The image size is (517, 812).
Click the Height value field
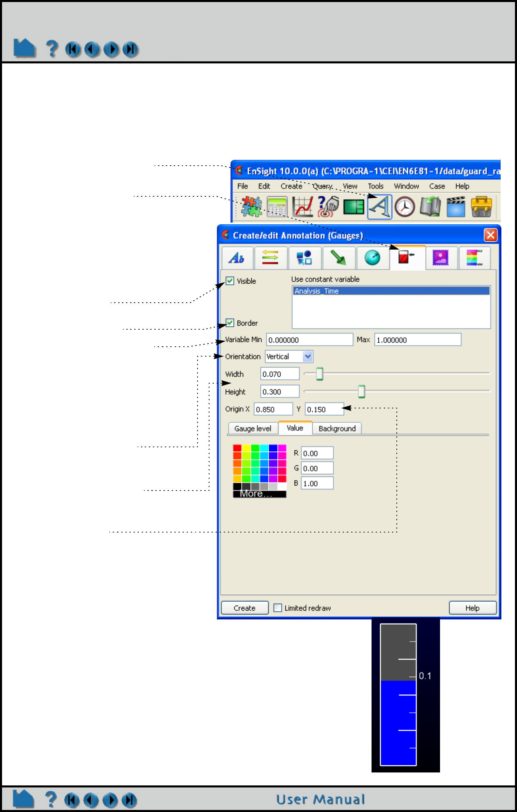pos(280,392)
